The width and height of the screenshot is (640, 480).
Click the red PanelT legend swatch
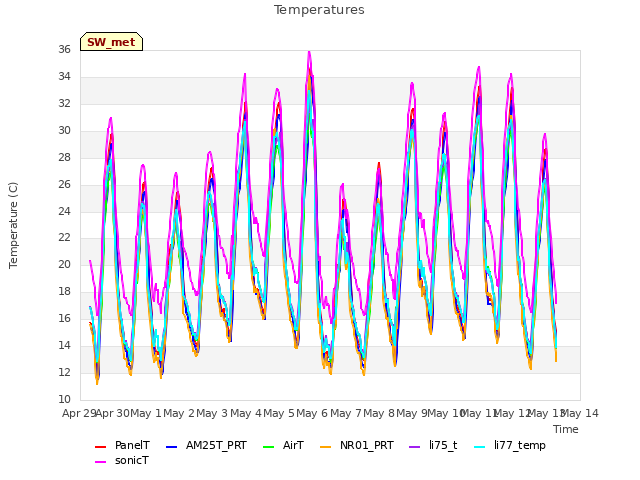pyautogui.click(x=100, y=447)
